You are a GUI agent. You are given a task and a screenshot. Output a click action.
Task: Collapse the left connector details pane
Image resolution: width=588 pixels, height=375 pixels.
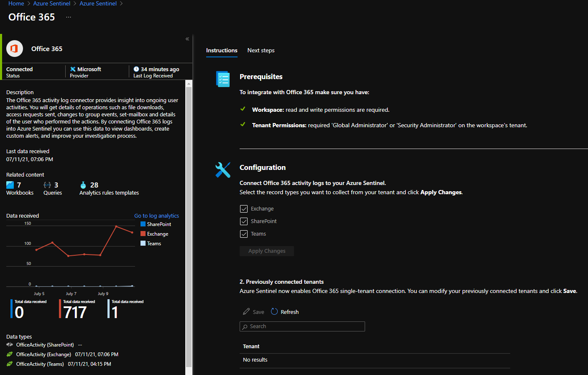click(187, 39)
